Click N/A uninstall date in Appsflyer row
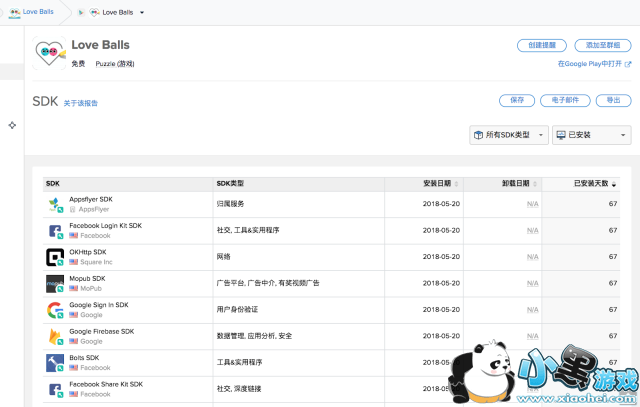Image resolution: width=640 pixels, height=407 pixels. pyautogui.click(x=533, y=204)
